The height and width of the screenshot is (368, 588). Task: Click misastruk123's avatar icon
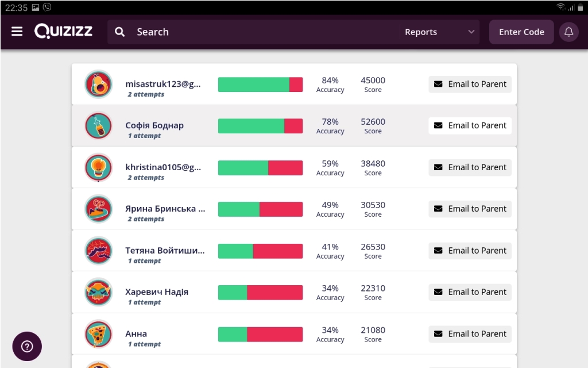pyautogui.click(x=99, y=85)
